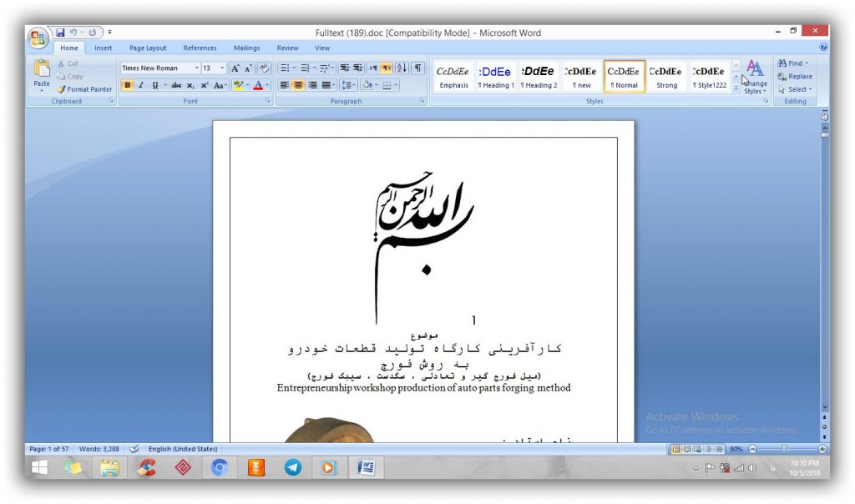
Task: Click the Grow Font icon
Action: pyautogui.click(x=235, y=68)
